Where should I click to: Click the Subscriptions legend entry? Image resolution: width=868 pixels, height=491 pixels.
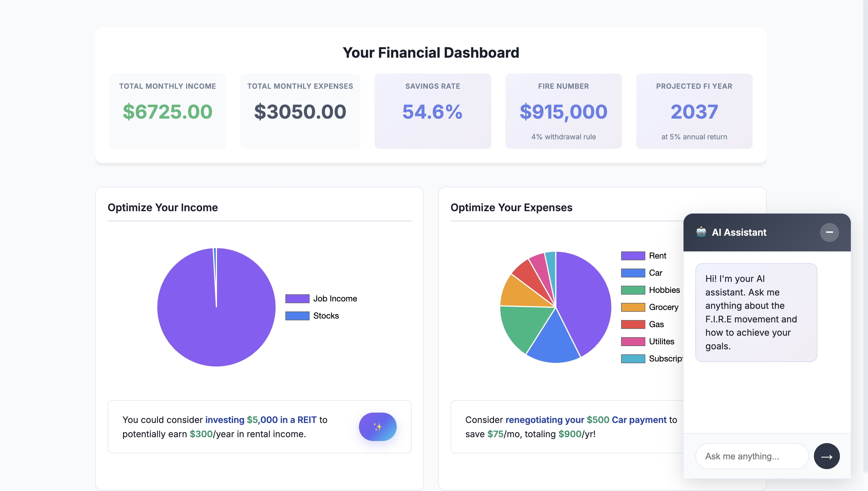point(665,358)
